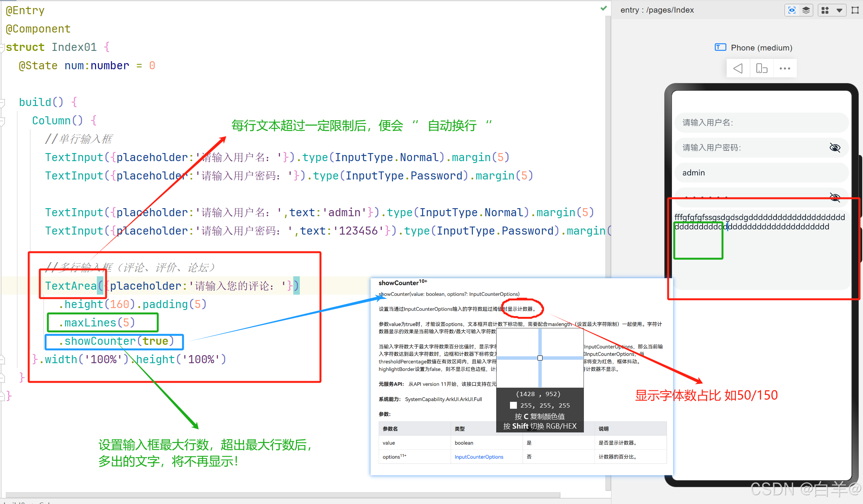Toggle password visibility in the empty password field
The image size is (863, 504).
click(835, 148)
